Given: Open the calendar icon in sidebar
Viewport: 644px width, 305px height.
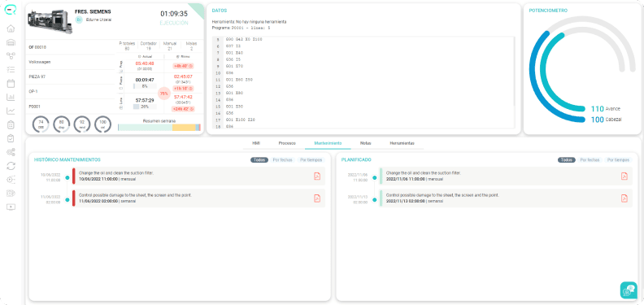Looking at the screenshot, I should (11, 84).
